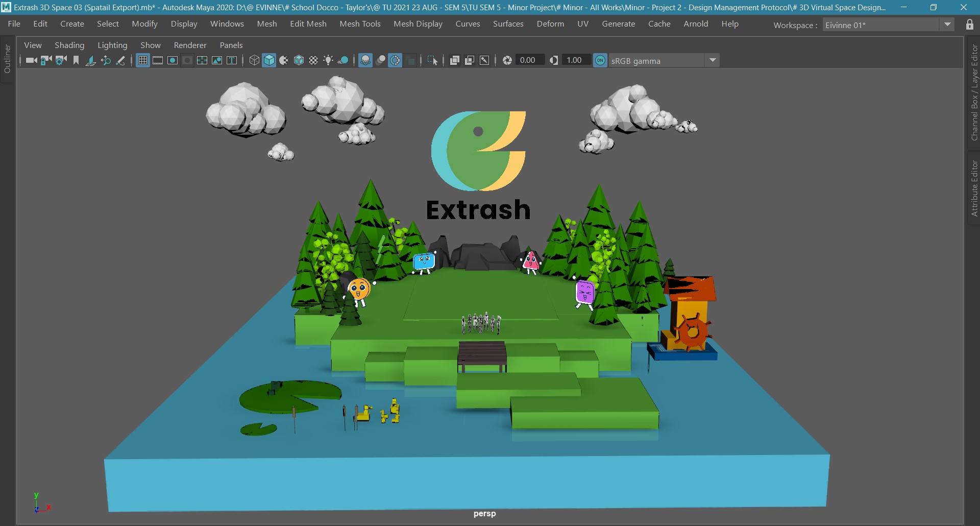Open Channel Box / Layer Editor tab
Viewport: 980px width, 526px height.
click(974, 92)
